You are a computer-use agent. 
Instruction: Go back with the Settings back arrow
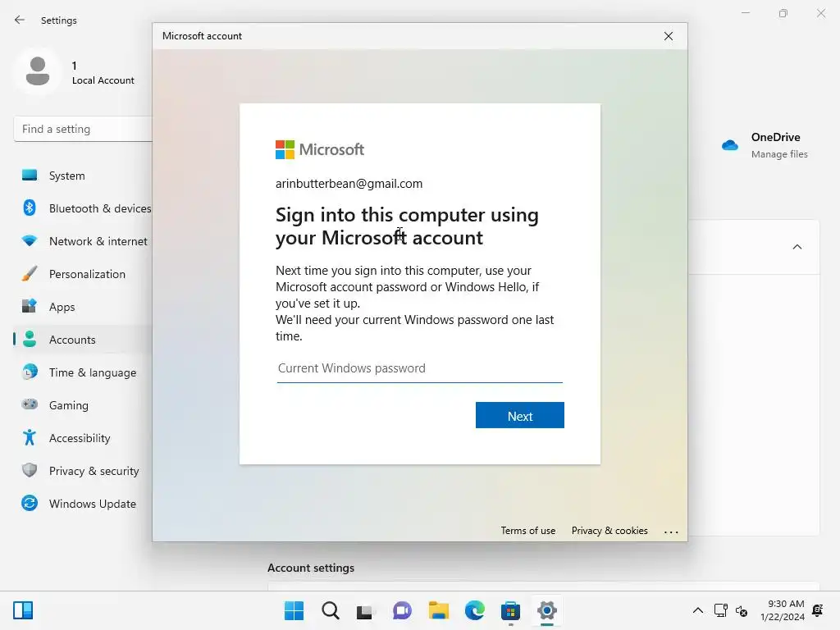(x=20, y=20)
